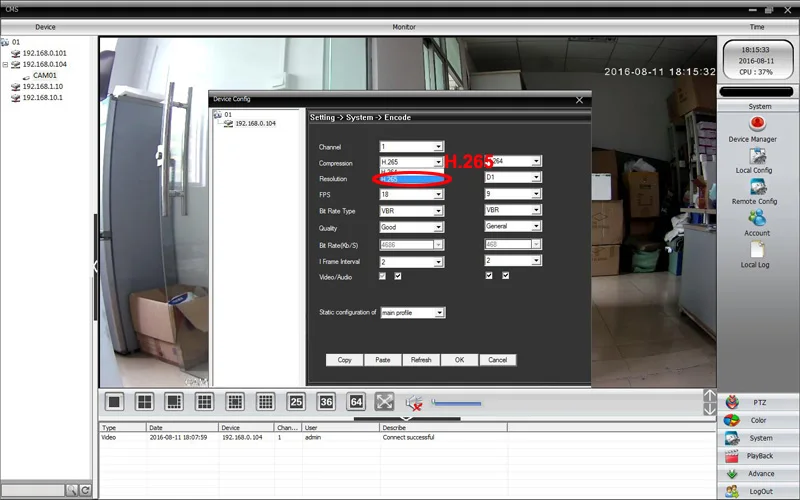Select 192.168.0.104 in Device Config tree

coord(255,123)
